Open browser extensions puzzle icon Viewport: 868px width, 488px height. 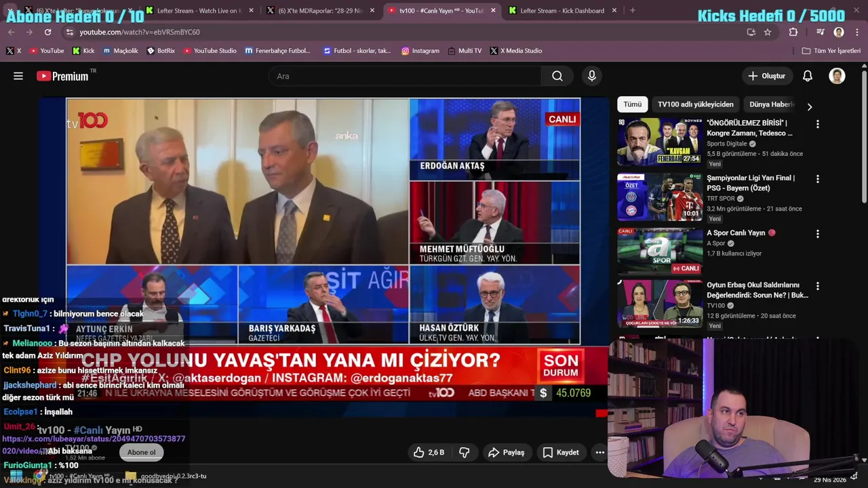[x=793, y=32]
